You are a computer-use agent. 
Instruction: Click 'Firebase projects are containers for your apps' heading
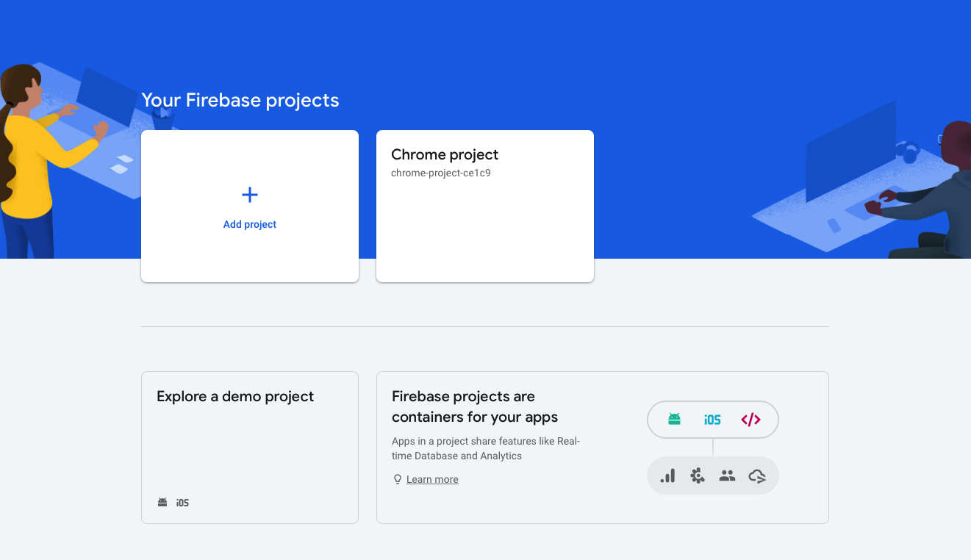tap(475, 406)
